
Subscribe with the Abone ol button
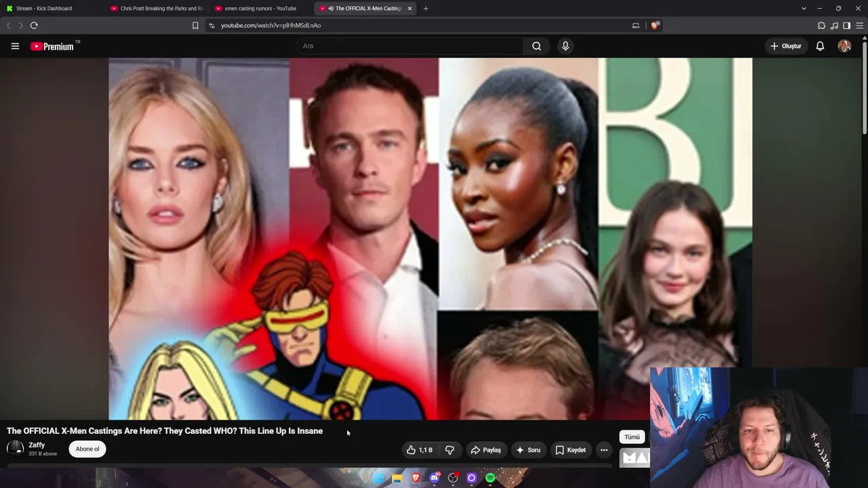[x=87, y=449]
